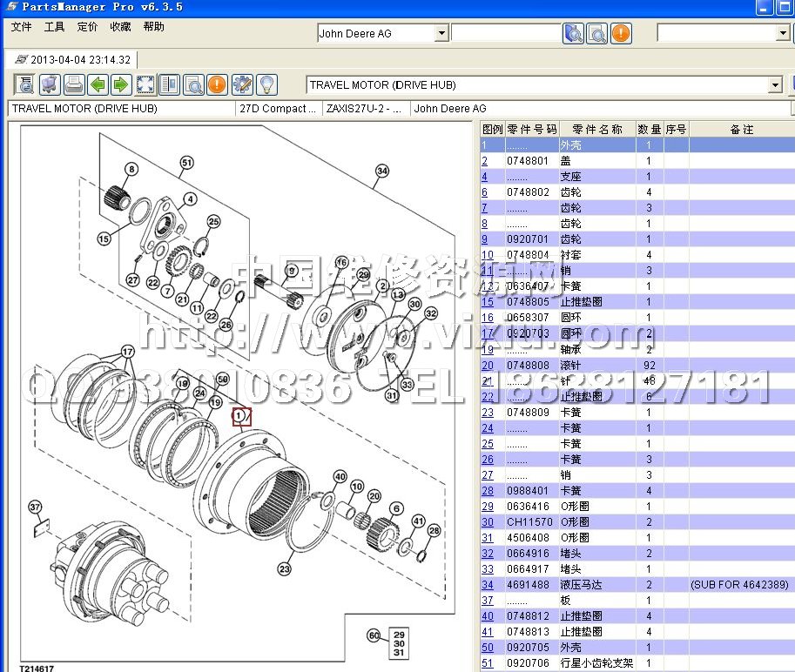Go to previous page with green left arrow
795x672 pixels.
coord(98,84)
